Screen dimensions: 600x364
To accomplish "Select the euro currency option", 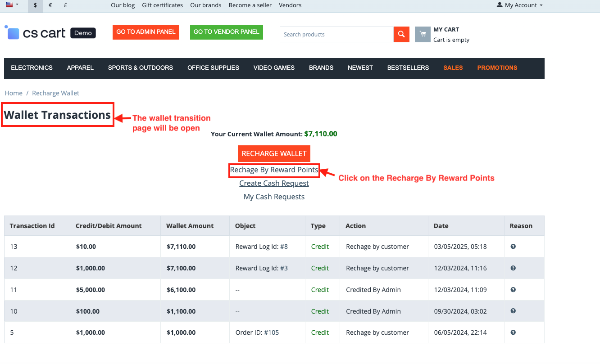I will pyautogui.click(x=50, y=5).
